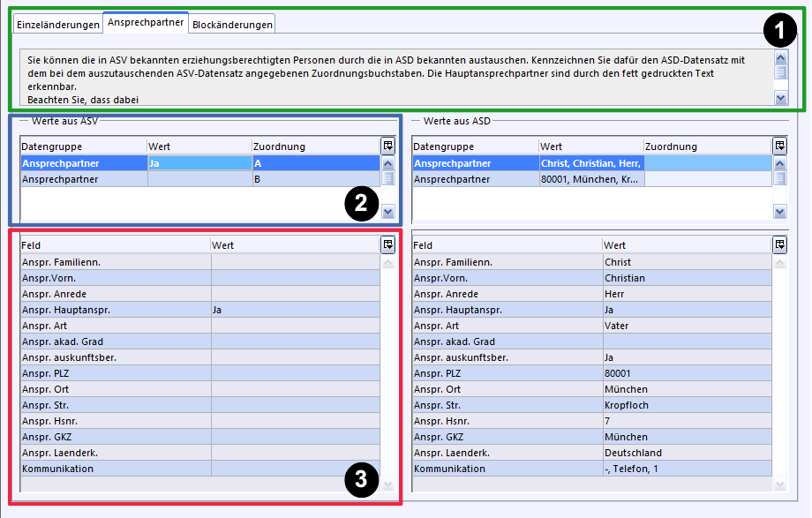Select ASV row 'Anspr.Vorn.'
The image size is (812, 518).
[x=199, y=278]
